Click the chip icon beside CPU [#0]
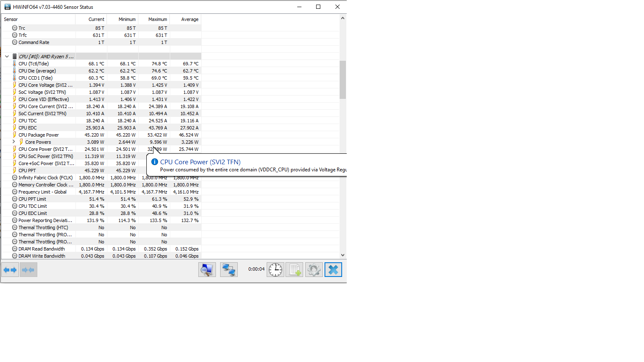 [15, 57]
